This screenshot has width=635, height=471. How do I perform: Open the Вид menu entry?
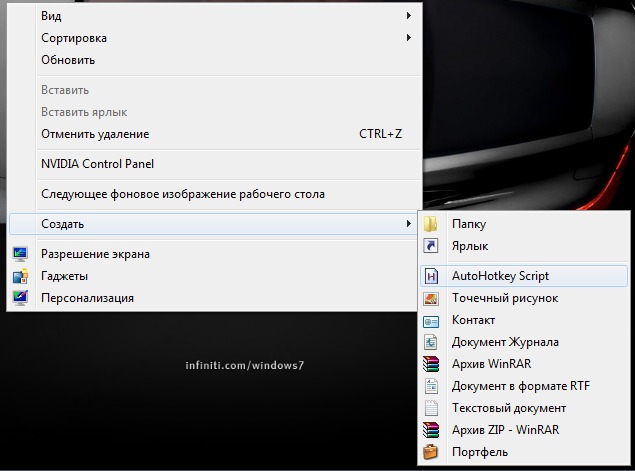coord(213,16)
